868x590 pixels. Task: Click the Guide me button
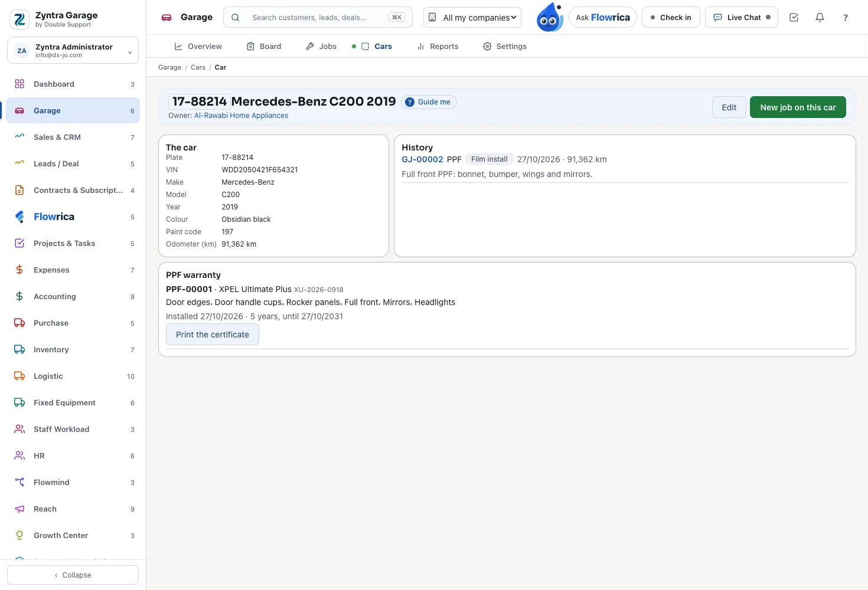click(x=429, y=102)
